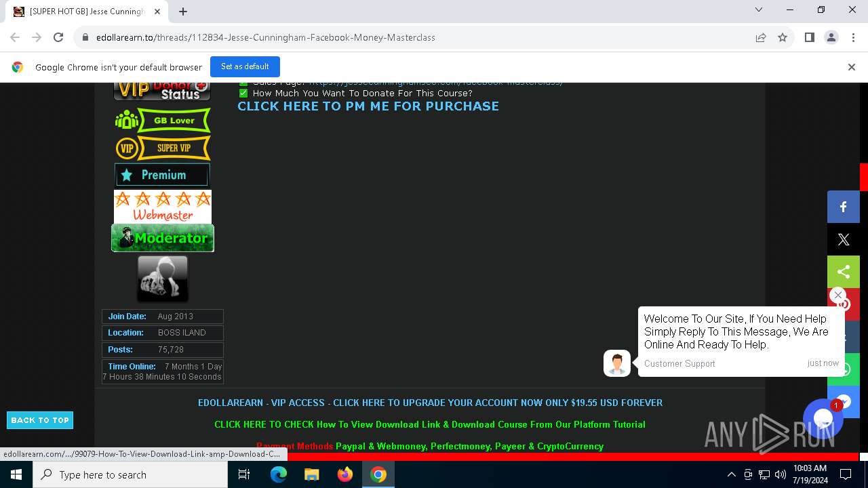This screenshot has height=488, width=868.
Task: Click the customer support agent avatar
Action: pos(617,363)
